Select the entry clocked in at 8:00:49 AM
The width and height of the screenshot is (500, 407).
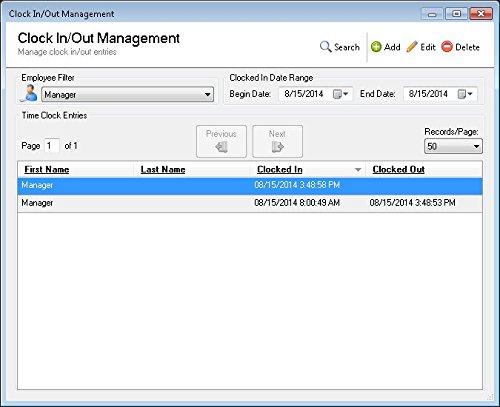250,203
